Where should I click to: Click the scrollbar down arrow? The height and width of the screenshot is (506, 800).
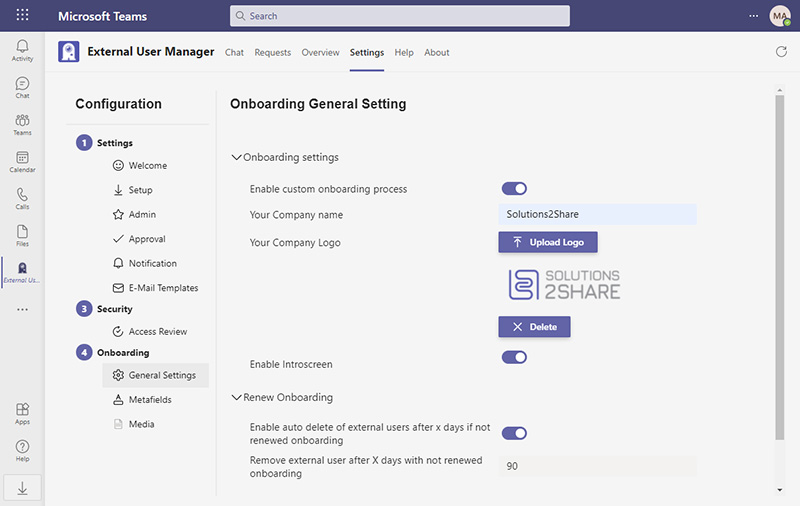(x=780, y=490)
